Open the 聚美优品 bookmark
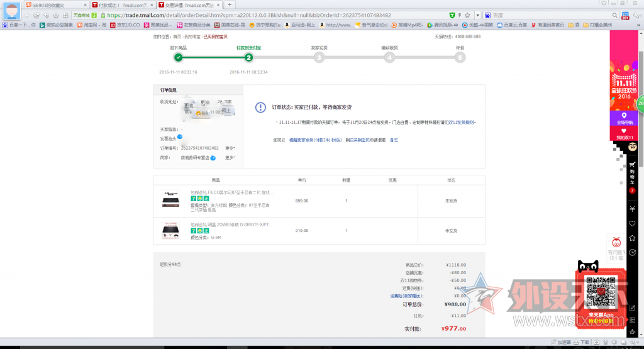This screenshot has width=644, height=349. click(x=158, y=25)
